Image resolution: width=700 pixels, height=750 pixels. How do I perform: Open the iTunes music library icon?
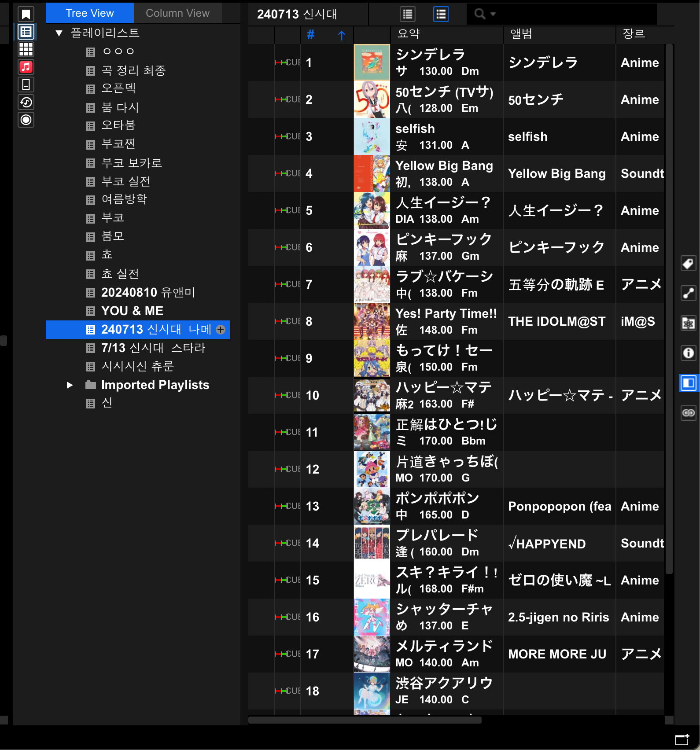pos(26,67)
